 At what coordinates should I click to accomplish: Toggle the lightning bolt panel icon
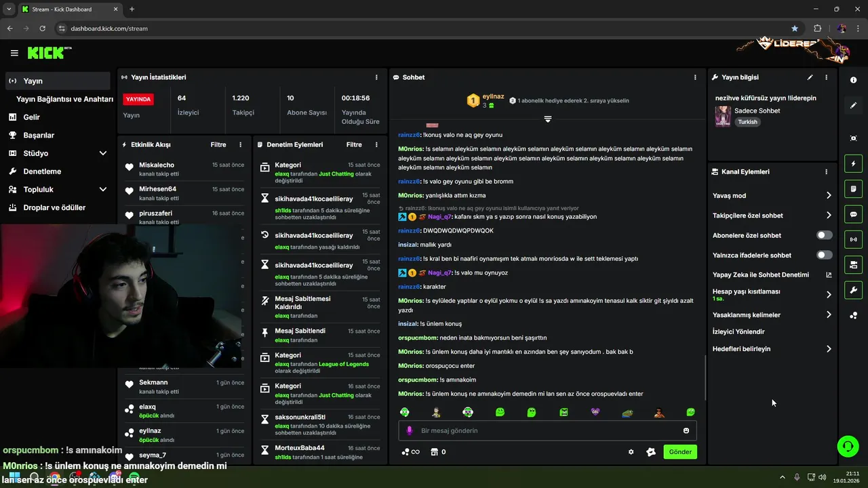[x=853, y=163]
